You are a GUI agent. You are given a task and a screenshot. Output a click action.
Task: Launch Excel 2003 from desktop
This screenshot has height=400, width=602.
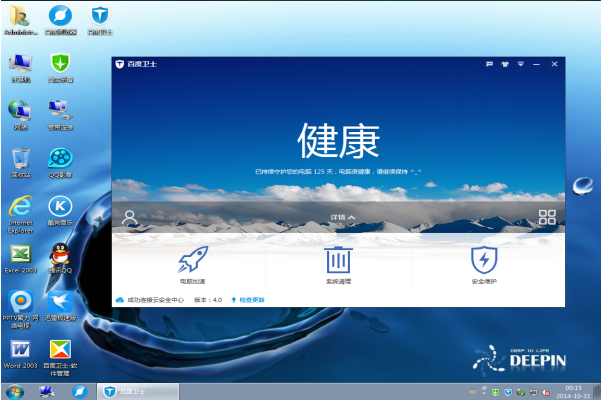(x=21, y=259)
